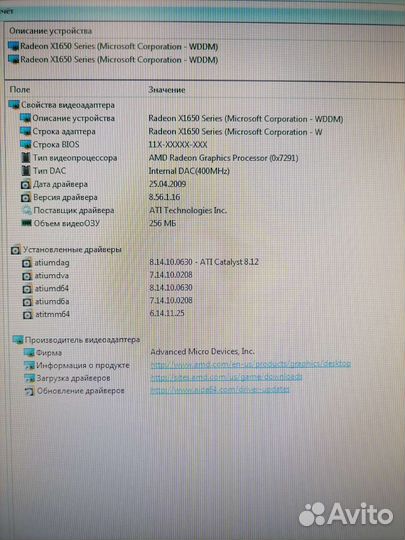Screen dimensions: 405x540
Task: Select value 8.14.10.0630 - ATI Catalyst 8.12
Action: 204,262
